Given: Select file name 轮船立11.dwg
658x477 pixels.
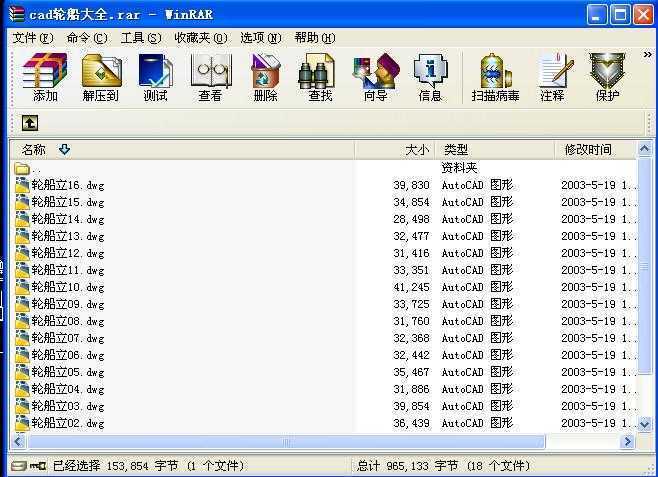Looking at the screenshot, I should (68, 270).
